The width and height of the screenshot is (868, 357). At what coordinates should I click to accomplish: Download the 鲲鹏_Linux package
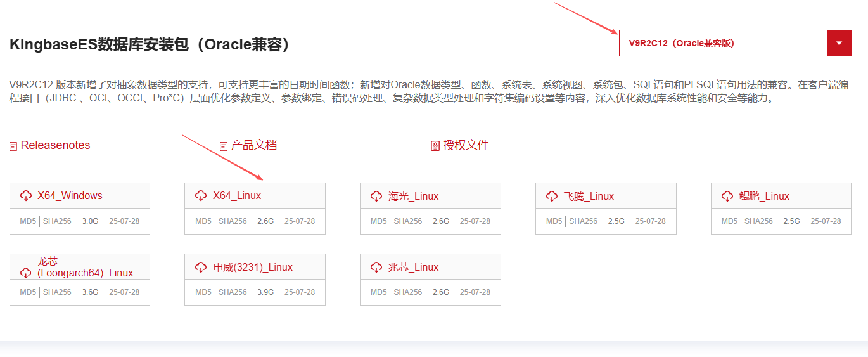[764, 196]
